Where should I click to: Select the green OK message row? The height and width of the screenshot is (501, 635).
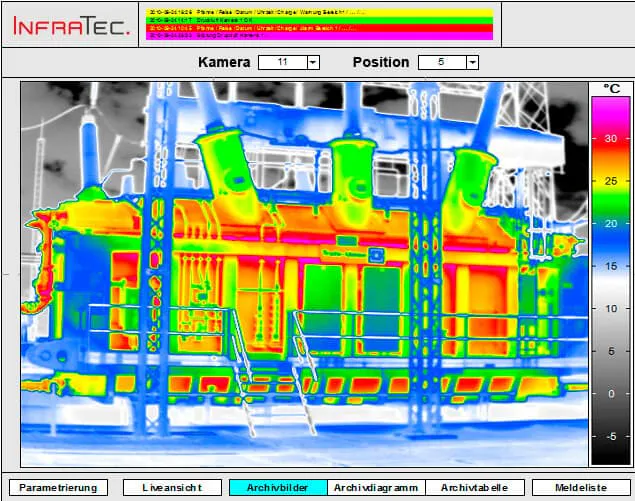coord(319,20)
